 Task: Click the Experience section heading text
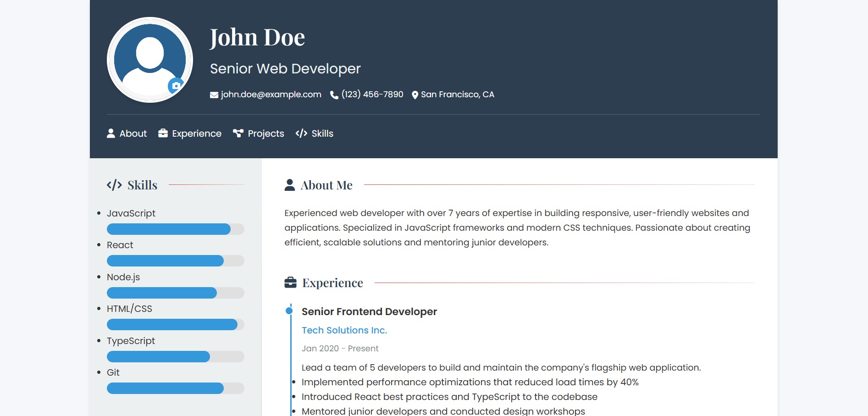[x=332, y=283]
